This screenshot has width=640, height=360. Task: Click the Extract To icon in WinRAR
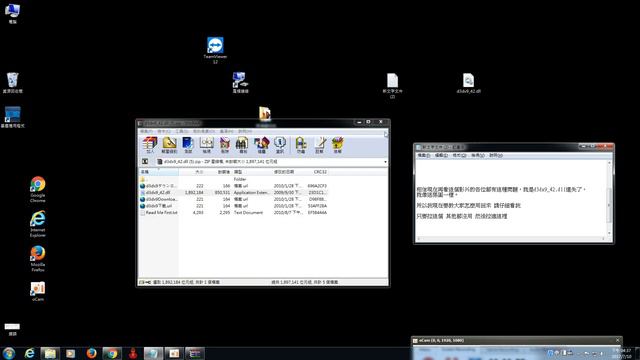point(169,145)
